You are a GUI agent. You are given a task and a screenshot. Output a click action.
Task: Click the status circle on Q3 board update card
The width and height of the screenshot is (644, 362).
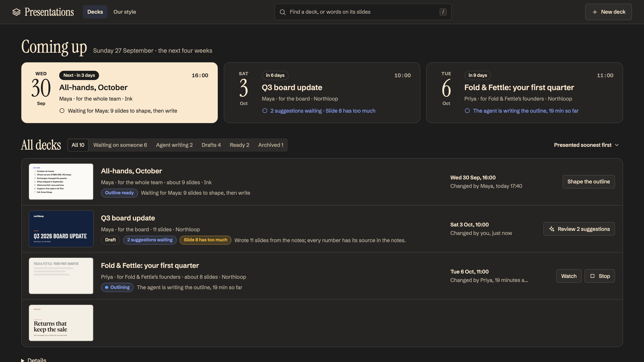tap(265, 111)
